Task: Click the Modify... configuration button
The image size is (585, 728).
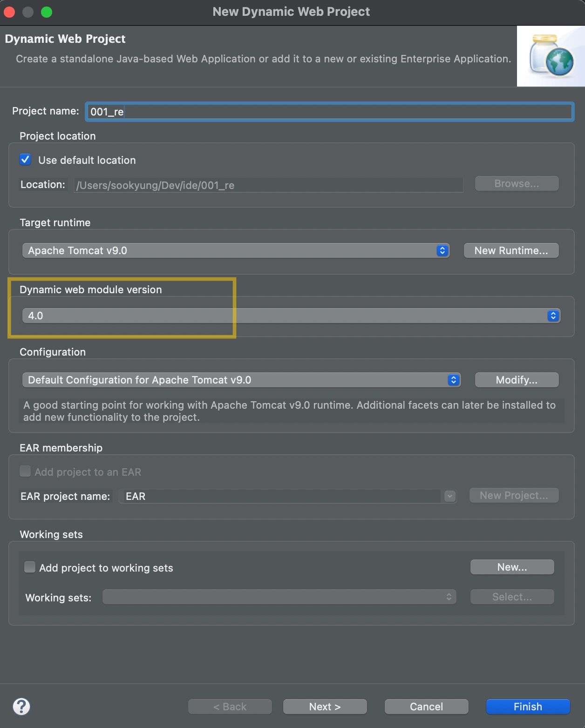Action: (517, 380)
